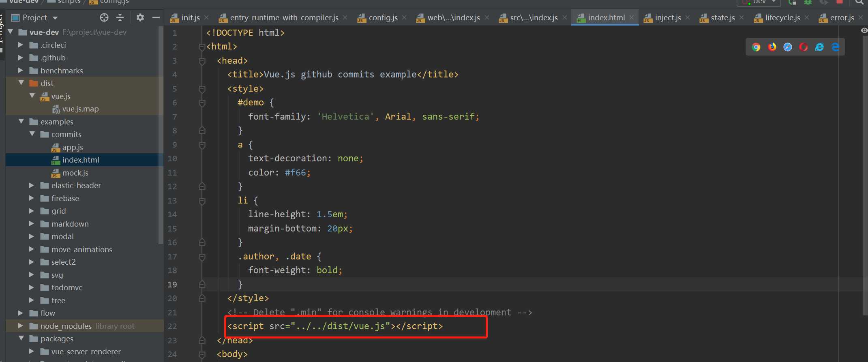
Task: Close the state.js tab
Action: (x=742, y=17)
